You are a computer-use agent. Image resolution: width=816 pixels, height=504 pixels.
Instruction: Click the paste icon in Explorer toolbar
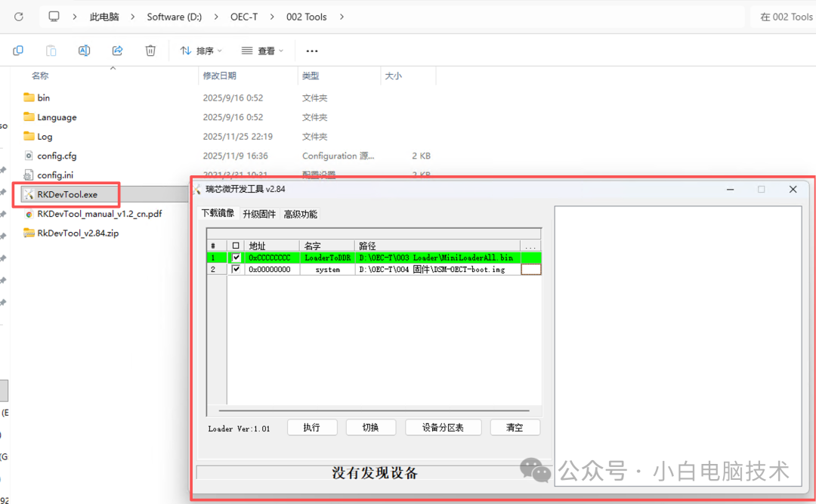(x=51, y=51)
